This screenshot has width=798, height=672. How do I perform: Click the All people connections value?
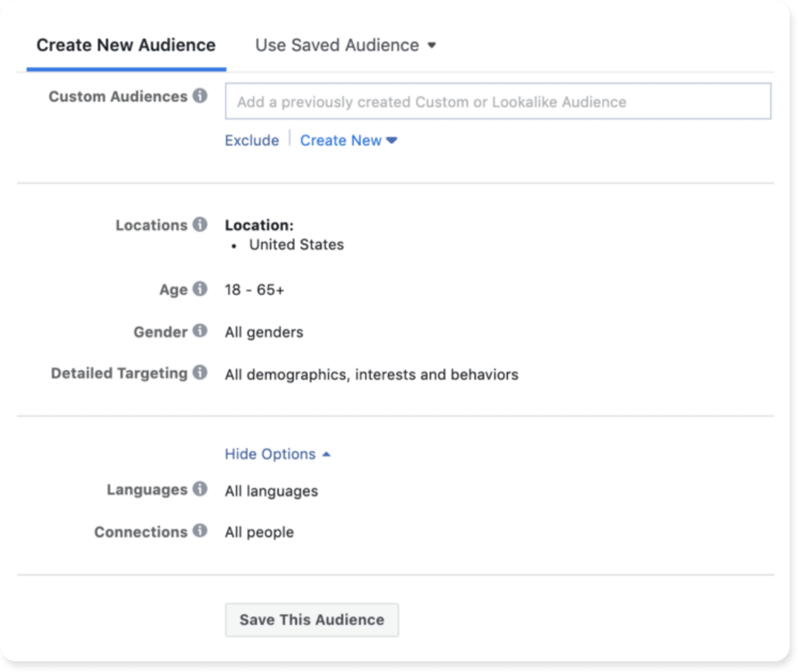pos(260,533)
